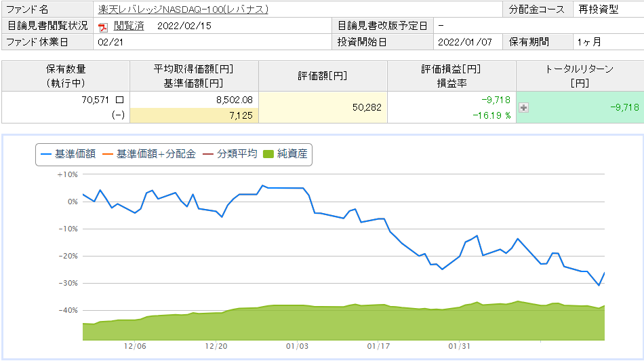Click the 12/06 date label on chart axis
This screenshot has height=361, width=644.
coord(135,346)
